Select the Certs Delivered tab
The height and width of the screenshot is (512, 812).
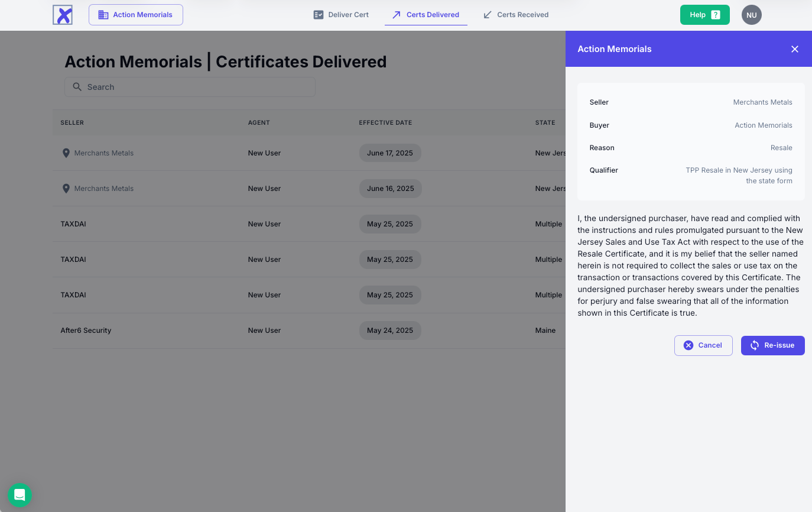click(x=426, y=15)
